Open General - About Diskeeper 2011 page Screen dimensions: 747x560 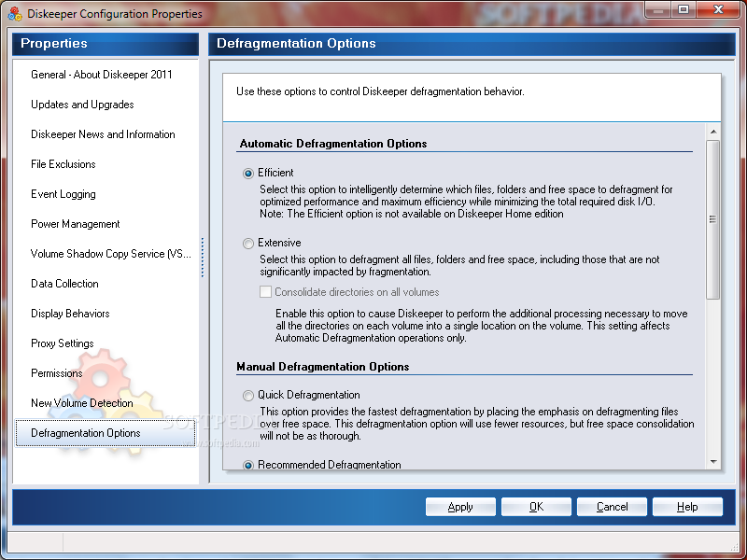point(102,75)
